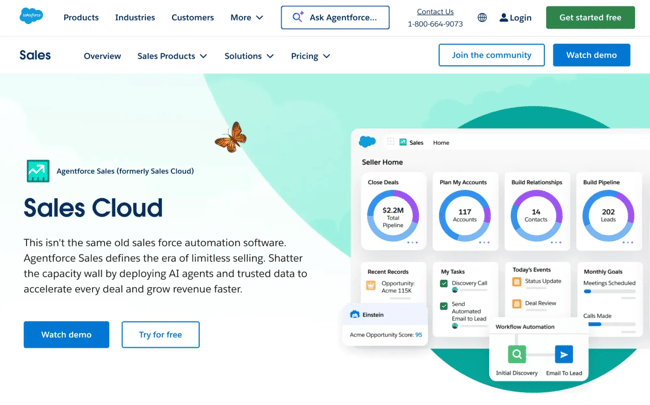
Task: Click the Email To Lead send icon
Action: tap(564, 354)
